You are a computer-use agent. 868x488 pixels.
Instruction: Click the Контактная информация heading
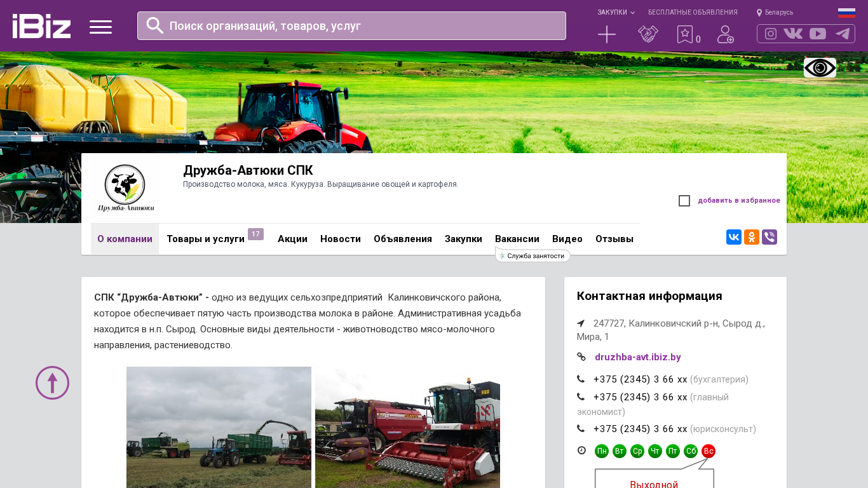click(649, 296)
